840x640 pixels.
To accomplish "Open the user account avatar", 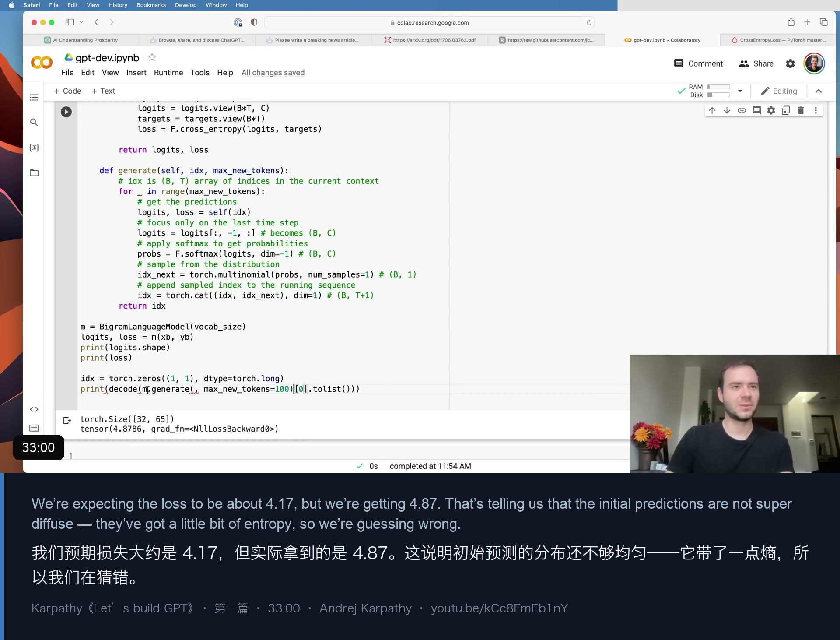I will tap(814, 64).
